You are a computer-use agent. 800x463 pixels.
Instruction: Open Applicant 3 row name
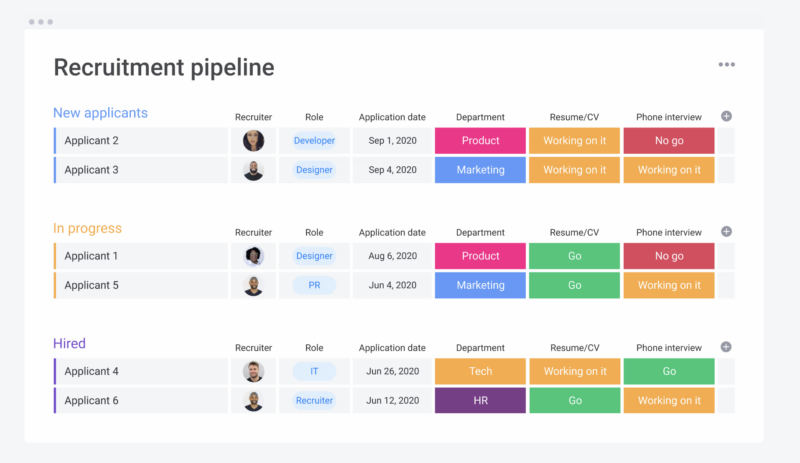91,170
